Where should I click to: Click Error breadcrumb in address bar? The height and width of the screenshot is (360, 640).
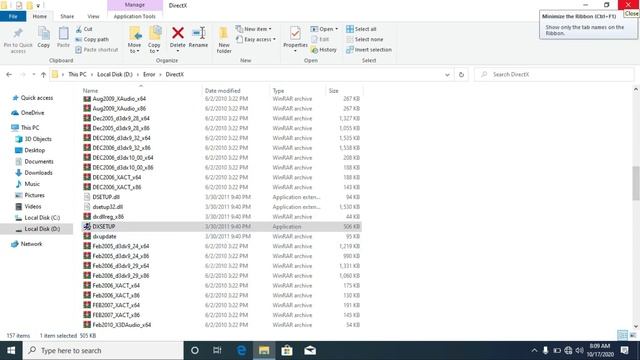(149, 74)
